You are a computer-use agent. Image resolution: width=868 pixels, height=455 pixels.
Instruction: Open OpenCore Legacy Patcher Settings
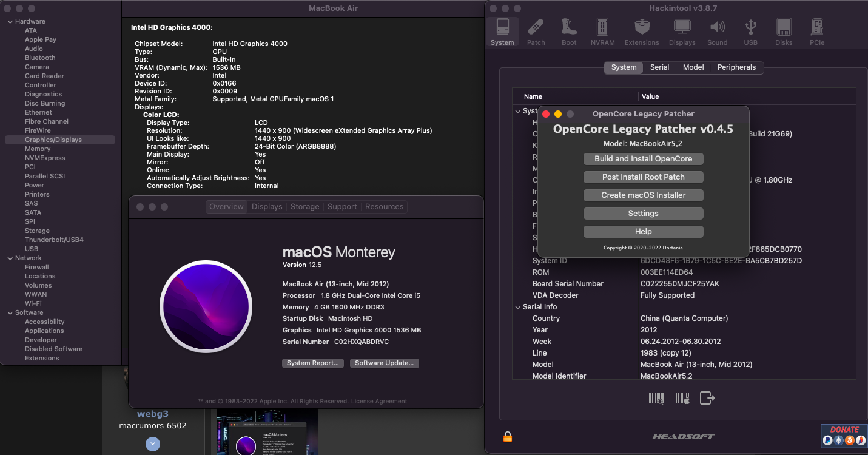[x=643, y=214]
